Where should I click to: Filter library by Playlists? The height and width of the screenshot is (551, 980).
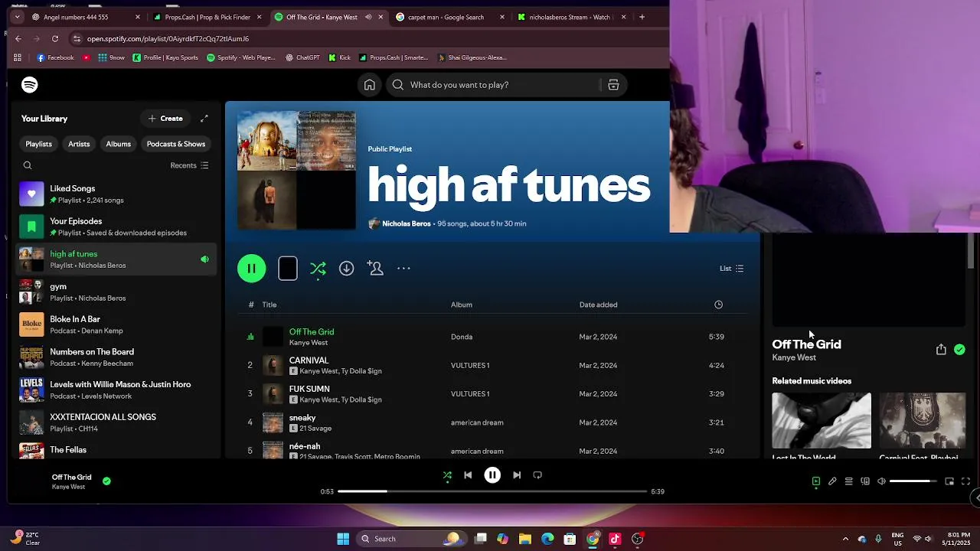click(x=38, y=144)
